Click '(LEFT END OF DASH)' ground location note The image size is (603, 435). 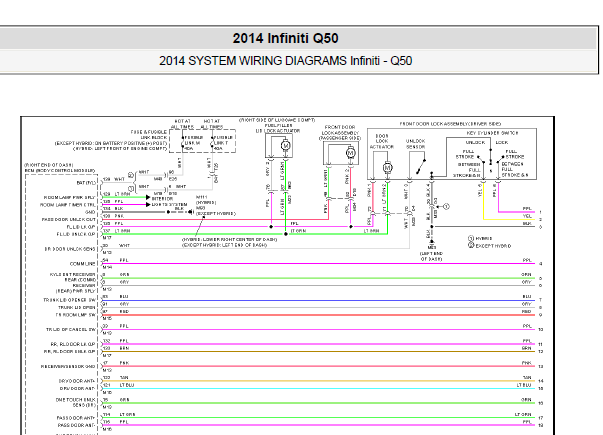click(431, 256)
